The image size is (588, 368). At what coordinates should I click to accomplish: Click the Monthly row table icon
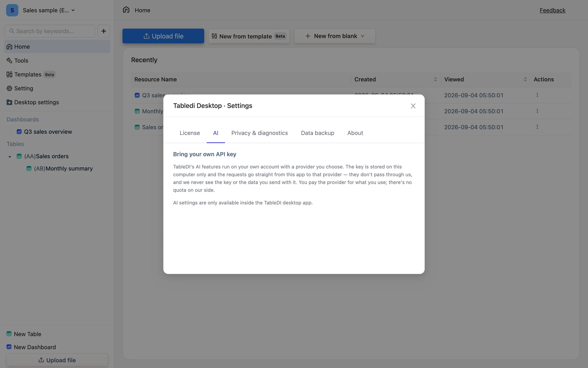point(137,111)
